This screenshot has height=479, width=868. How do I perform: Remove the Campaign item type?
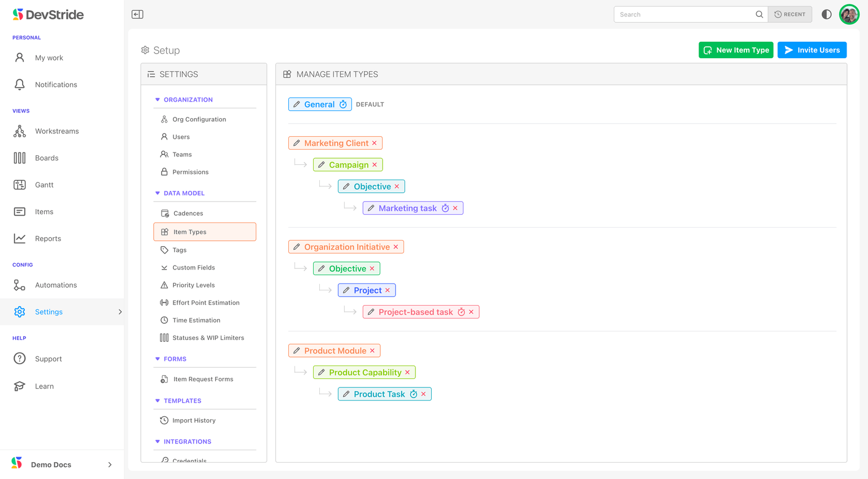coord(375,165)
